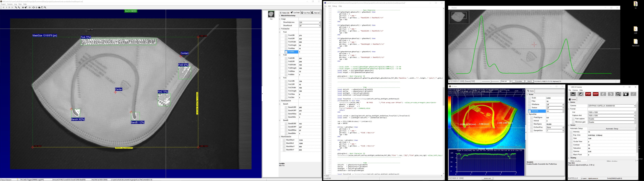The width and height of the screenshot is (644, 181).
Task: Click the download-to-folder icon in USB Camera
Action: (x=626, y=94)
